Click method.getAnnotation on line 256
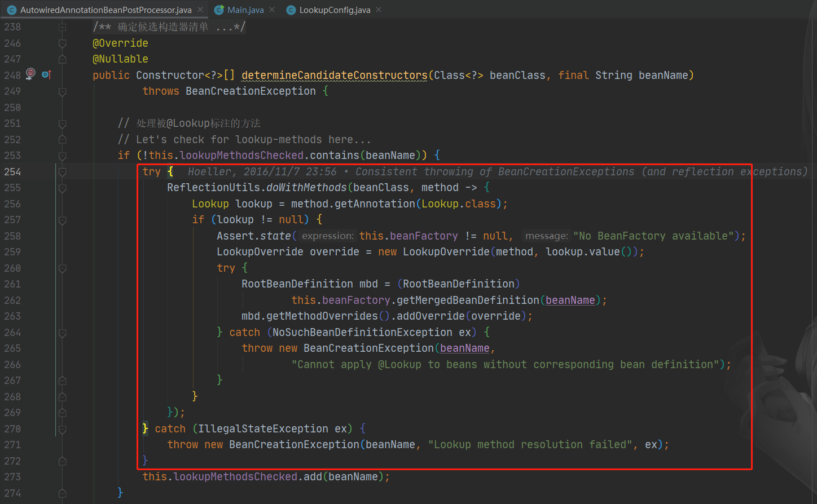817x504 pixels. pyautogui.click(x=353, y=204)
